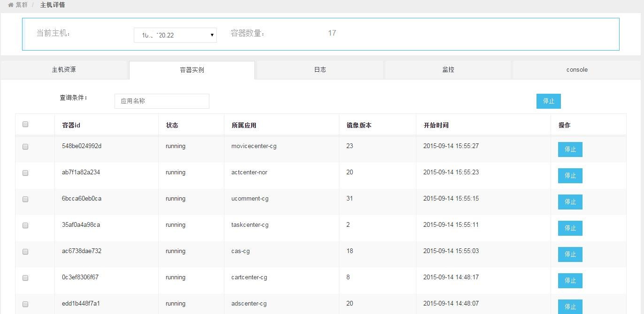Check the box for container 548be024992d
The height and width of the screenshot is (314, 644).
(25, 147)
